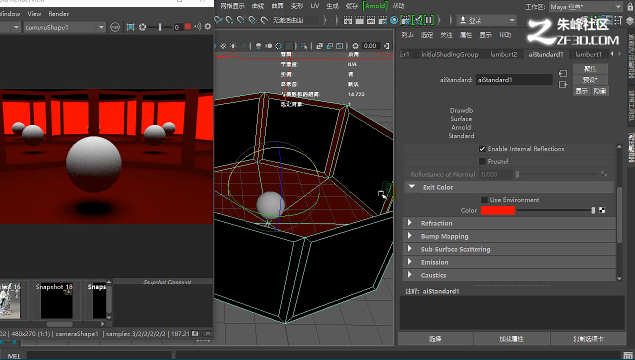Click the viewport exposure value field 0.00
The height and width of the screenshot is (360, 635).
coord(370,46)
